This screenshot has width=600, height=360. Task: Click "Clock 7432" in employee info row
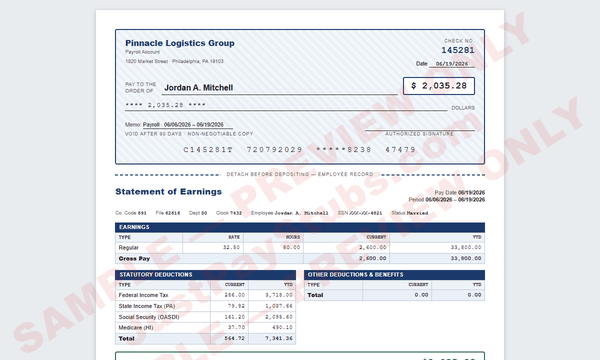[x=229, y=213]
